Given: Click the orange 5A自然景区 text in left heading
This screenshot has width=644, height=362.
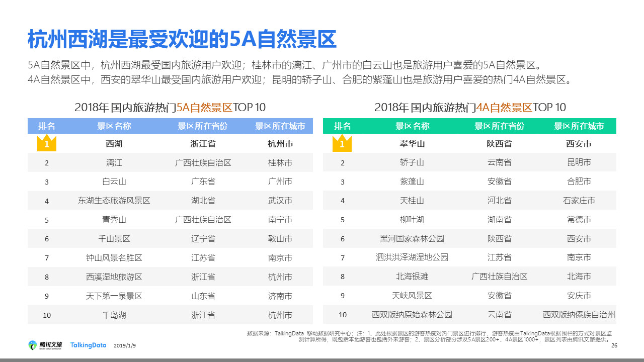Looking at the screenshot, I should tap(204, 107).
